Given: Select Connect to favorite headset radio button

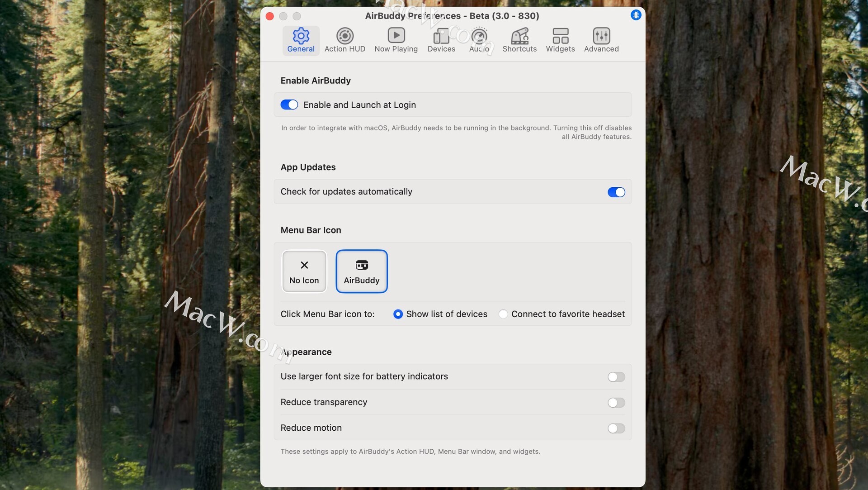Looking at the screenshot, I should point(503,314).
